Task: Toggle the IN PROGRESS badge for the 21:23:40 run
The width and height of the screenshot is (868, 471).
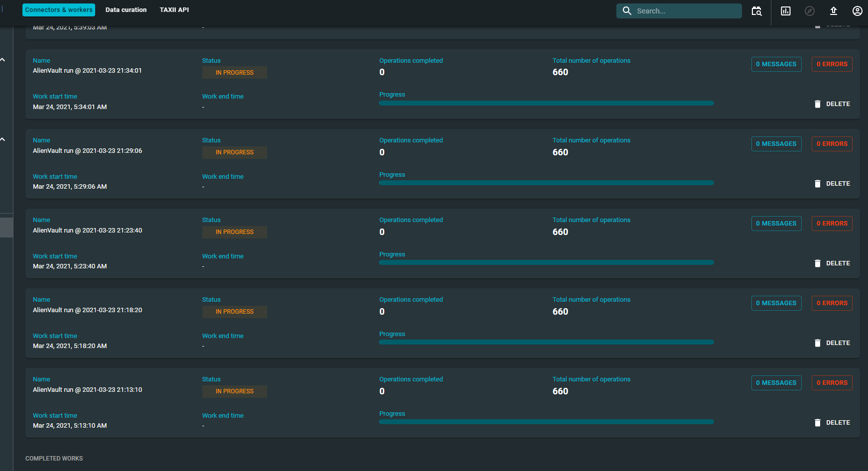Action: coord(234,232)
